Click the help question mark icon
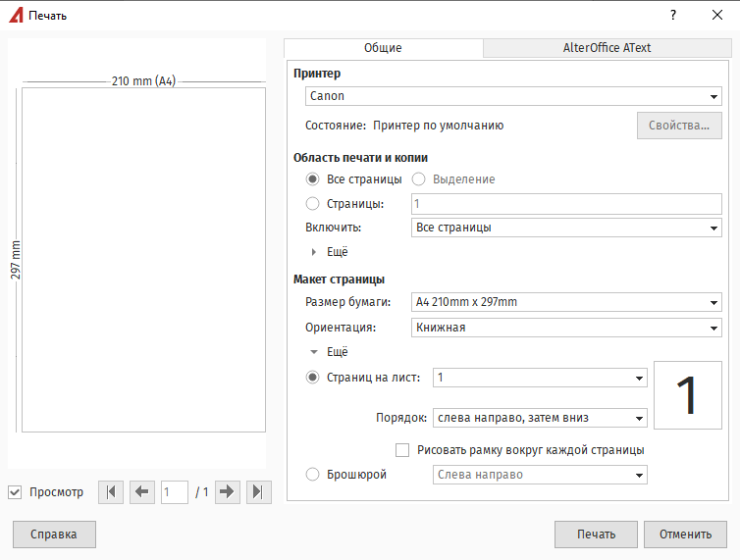 (673, 15)
